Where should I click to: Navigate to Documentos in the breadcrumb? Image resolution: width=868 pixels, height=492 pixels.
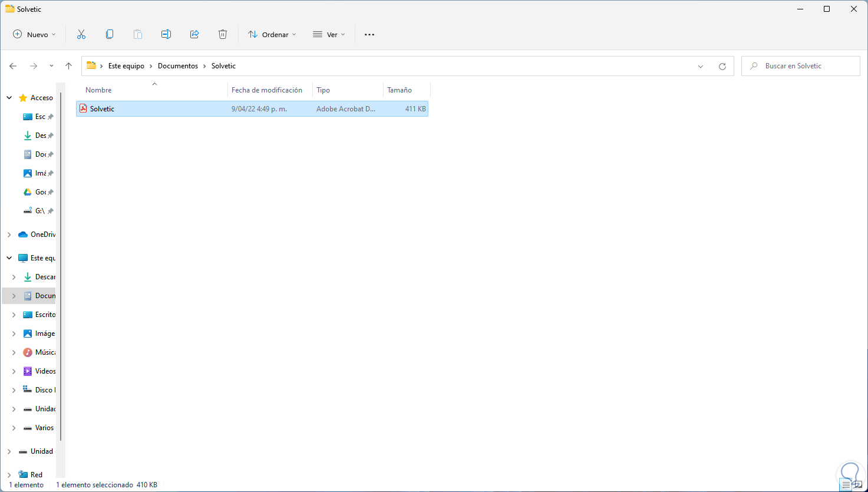[178, 66]
